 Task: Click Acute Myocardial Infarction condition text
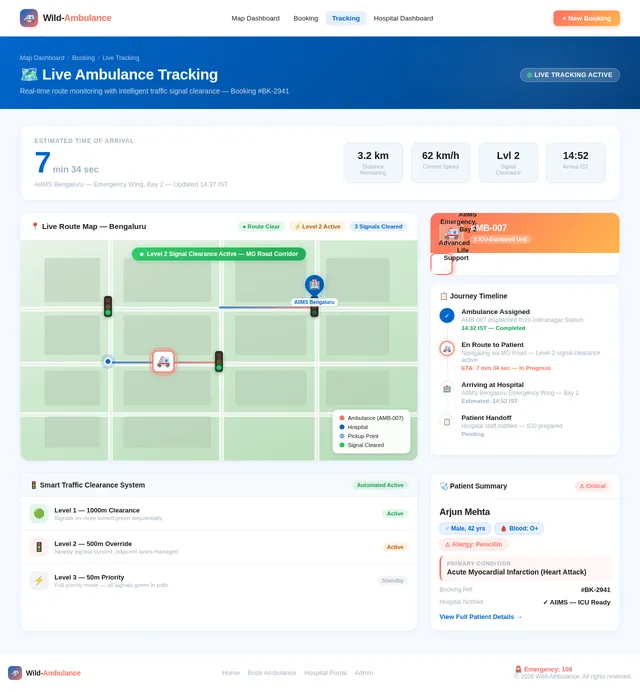click(516, 572)
